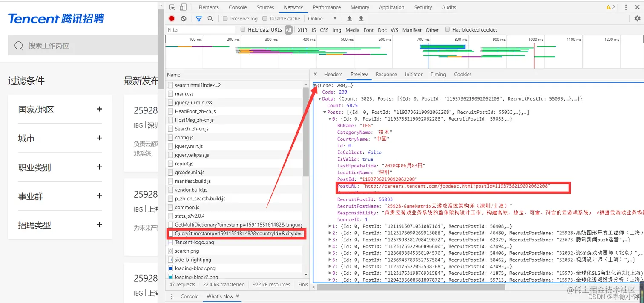This screenshot has width=644, height=303.
Task: Filter requests by JS type
Action: click(x=313, y=30)
